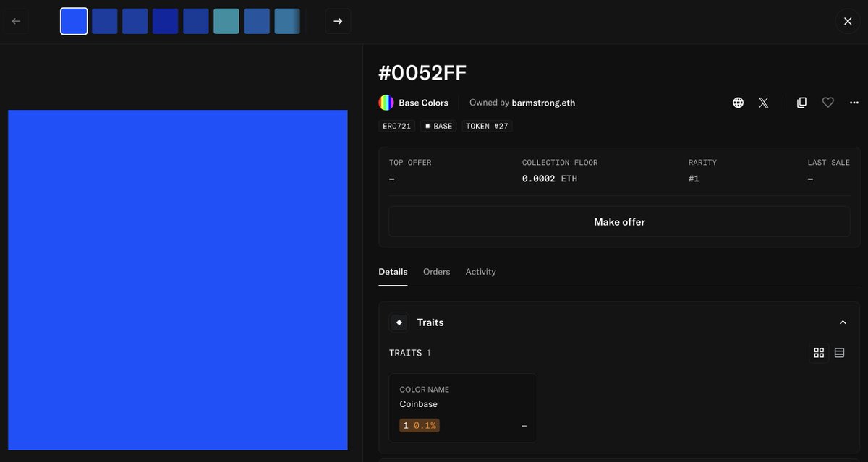Screen dimensions: 868x462
Task: Collapse the Traits section with its chevron
Action: pos(842,322)
